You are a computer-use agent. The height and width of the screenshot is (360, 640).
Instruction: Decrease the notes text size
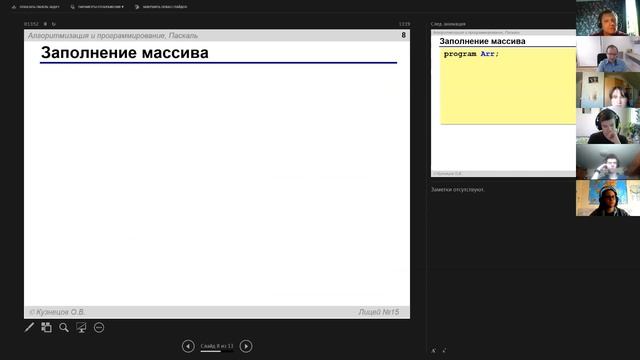tap(444, 350)
